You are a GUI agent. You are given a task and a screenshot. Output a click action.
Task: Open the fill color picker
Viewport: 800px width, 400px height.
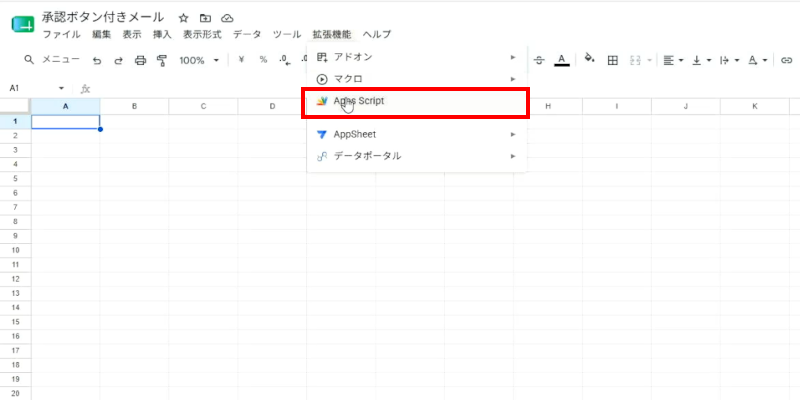590,58
